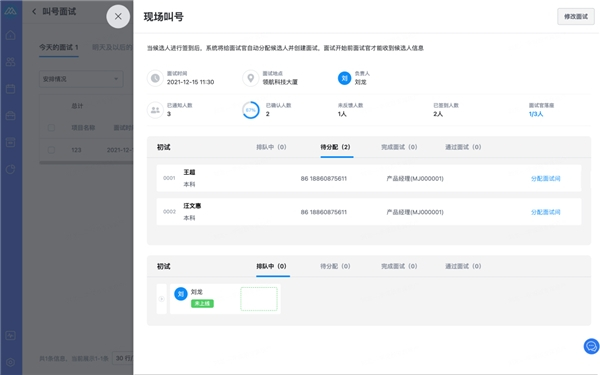Click the 项目名称 column header
The image size is (600, 375).
pyautogui.click(x=83, y=128)
